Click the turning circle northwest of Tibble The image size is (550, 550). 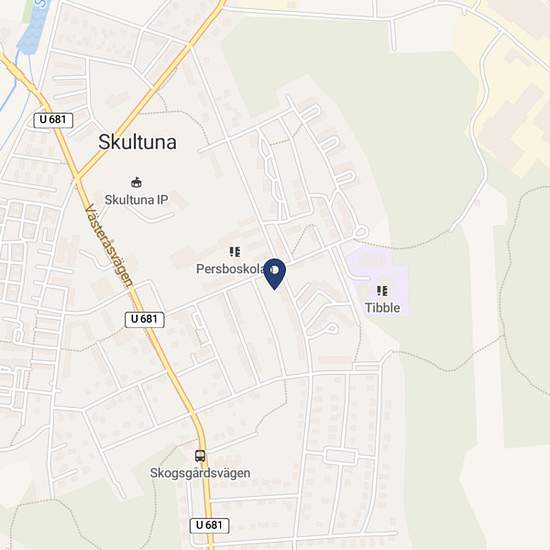click(x=361, y=232)
